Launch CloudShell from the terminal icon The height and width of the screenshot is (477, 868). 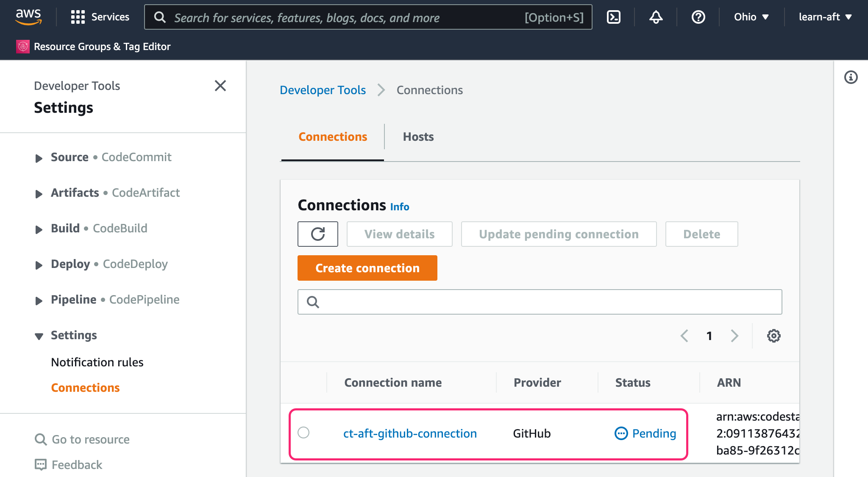coord(613,17)
